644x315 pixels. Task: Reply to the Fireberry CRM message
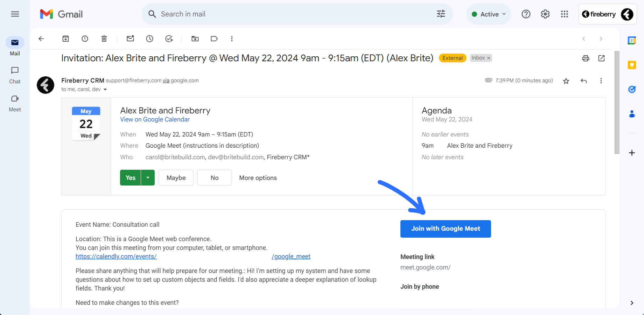pos(583,81)
